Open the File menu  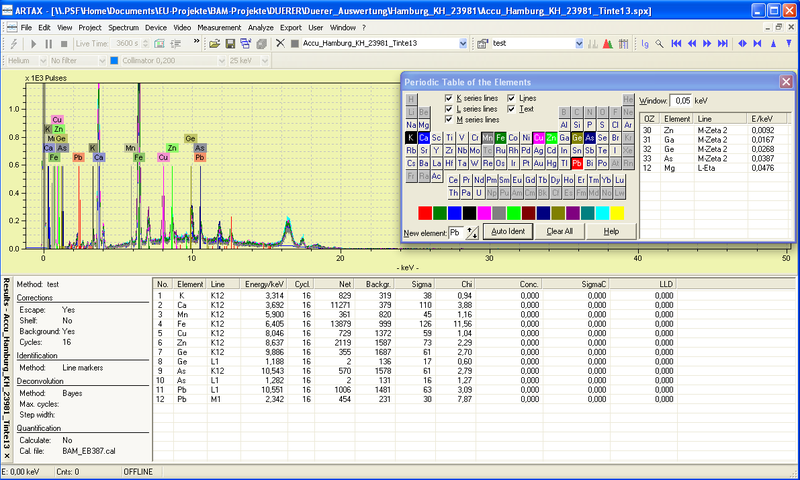(x=26, y=28)
